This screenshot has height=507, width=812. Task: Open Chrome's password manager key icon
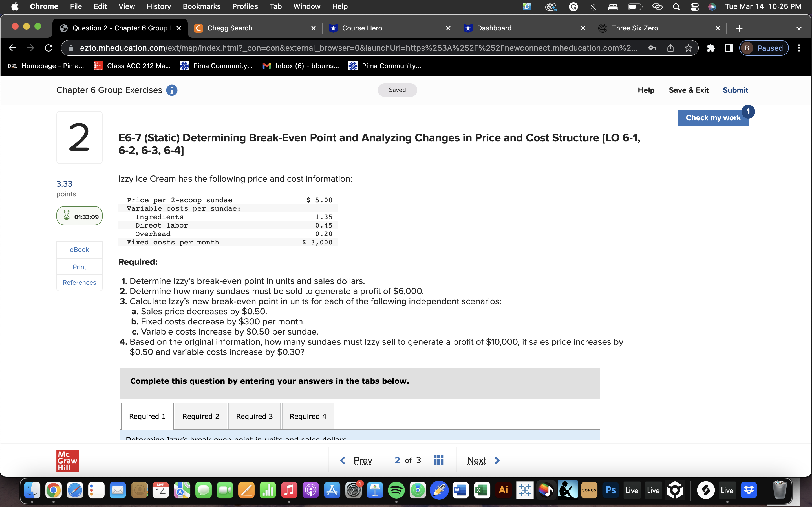point(652,48)
